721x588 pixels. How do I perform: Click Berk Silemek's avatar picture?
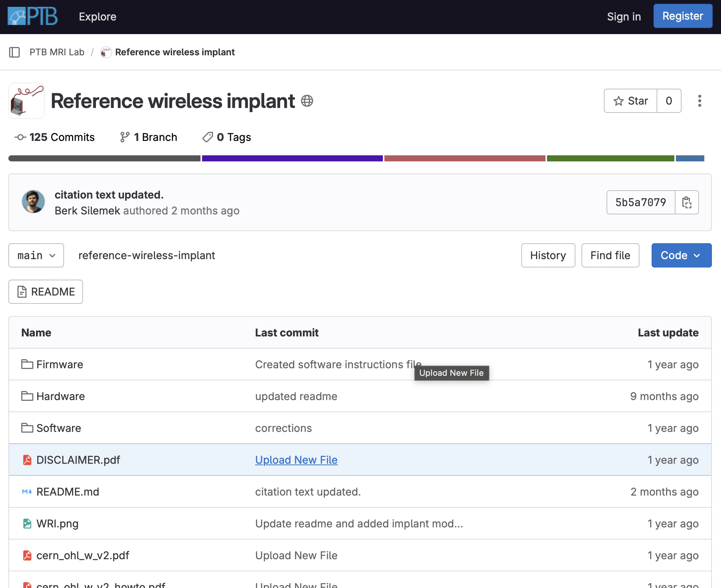pyautogui.click(x=33, y=202)
